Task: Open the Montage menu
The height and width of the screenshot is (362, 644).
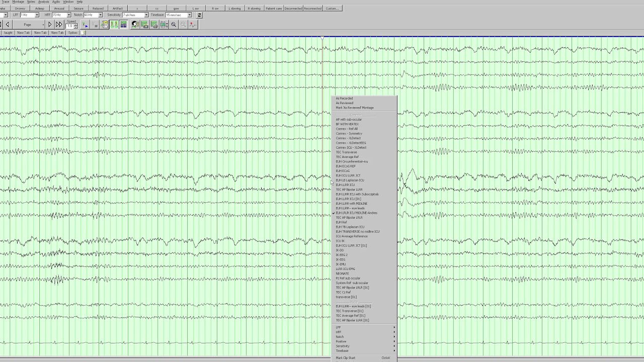Action: 18,2
